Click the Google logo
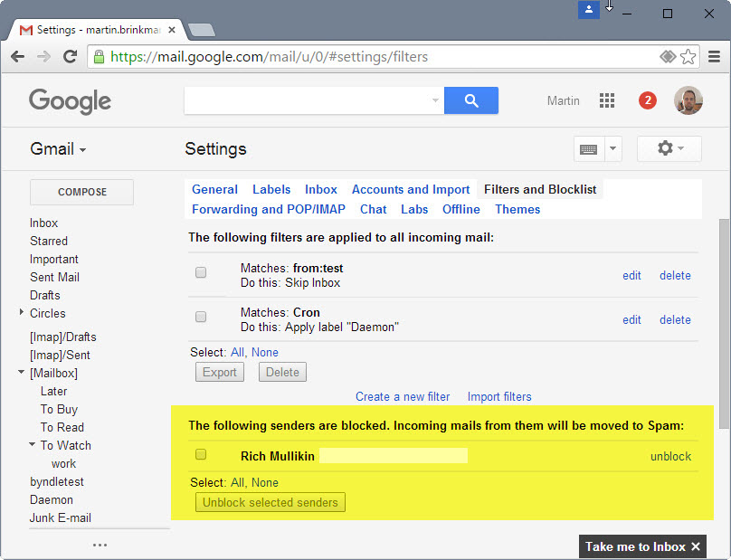The image size is (731, 560). click(x=70, y=101)
